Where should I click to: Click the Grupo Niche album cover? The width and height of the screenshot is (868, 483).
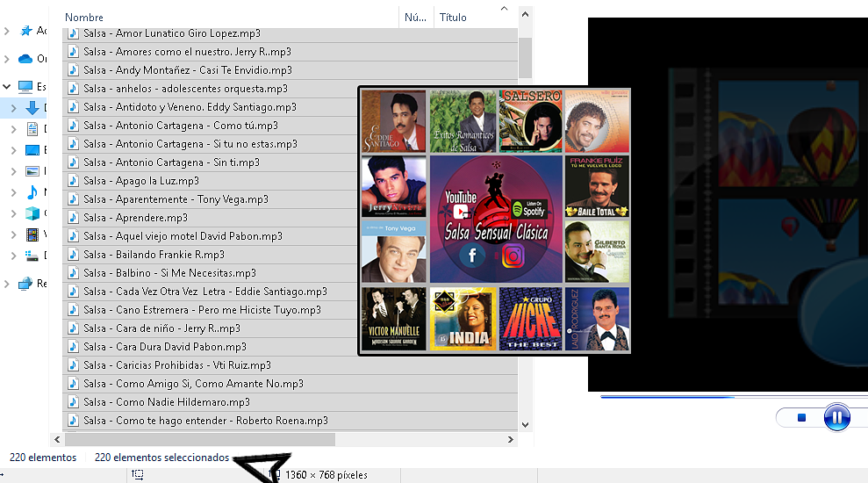pos(530,319)
